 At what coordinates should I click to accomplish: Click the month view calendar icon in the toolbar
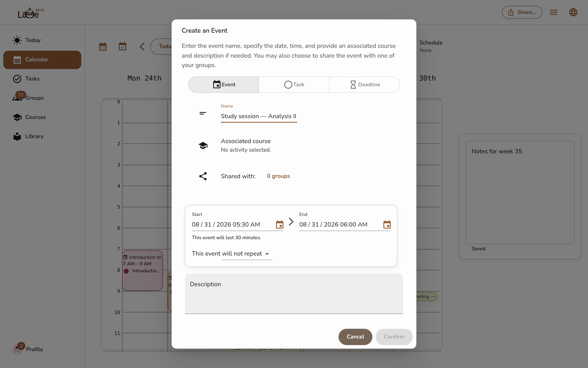click(103, 46)
